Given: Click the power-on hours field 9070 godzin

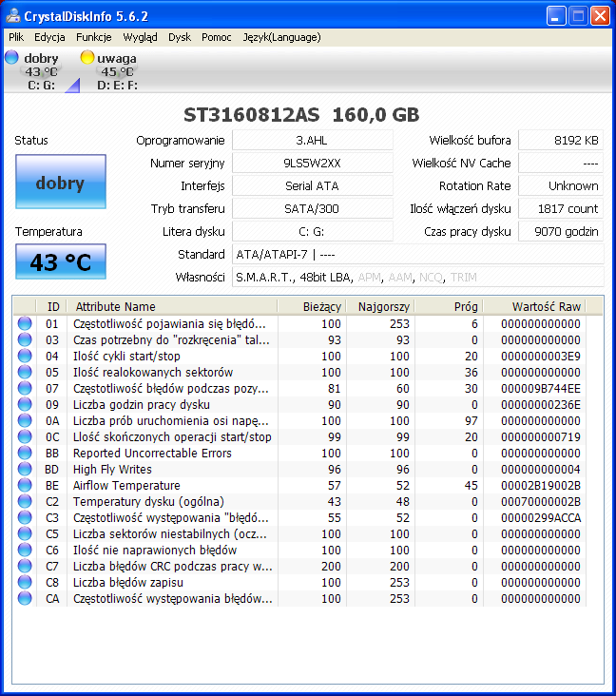Looking at the screenshot, I should (x=561, y=231).
